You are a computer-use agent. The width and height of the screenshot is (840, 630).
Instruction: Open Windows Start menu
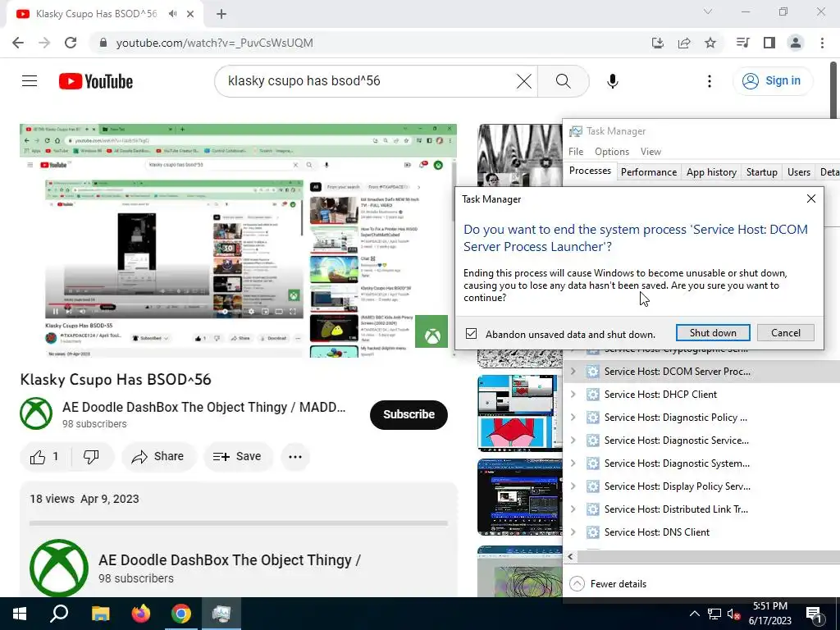[20, 614]
